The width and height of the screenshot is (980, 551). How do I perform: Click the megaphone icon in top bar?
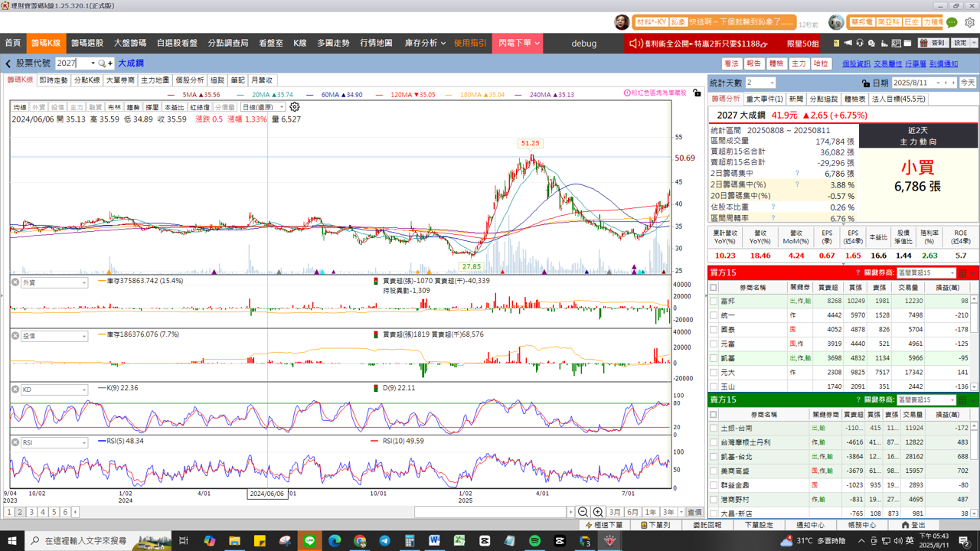[x=848, y=43]
